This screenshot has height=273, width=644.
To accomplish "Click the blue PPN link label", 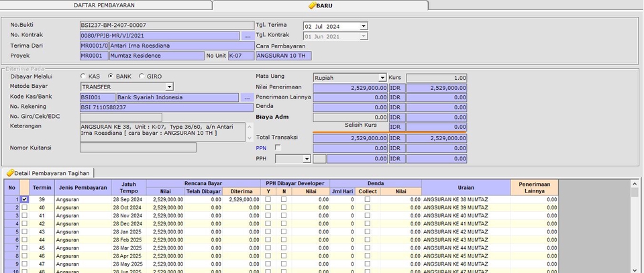I will click(262, 148).
